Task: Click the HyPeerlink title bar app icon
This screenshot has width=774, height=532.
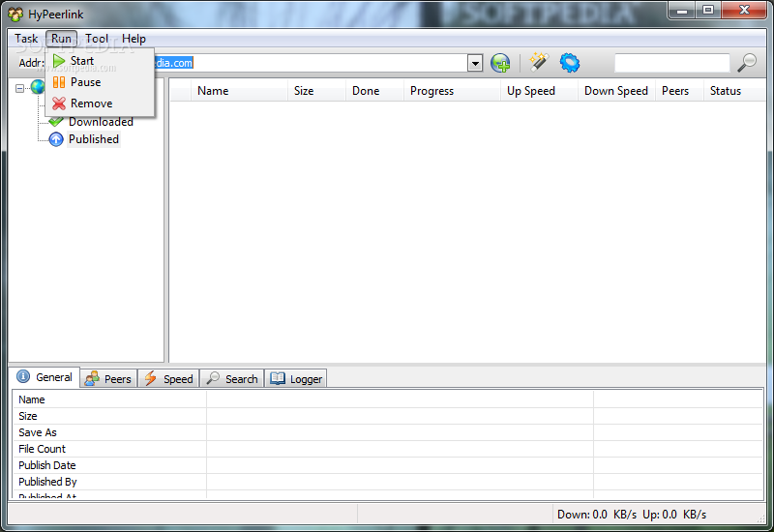Action: (x=15, y=15)
